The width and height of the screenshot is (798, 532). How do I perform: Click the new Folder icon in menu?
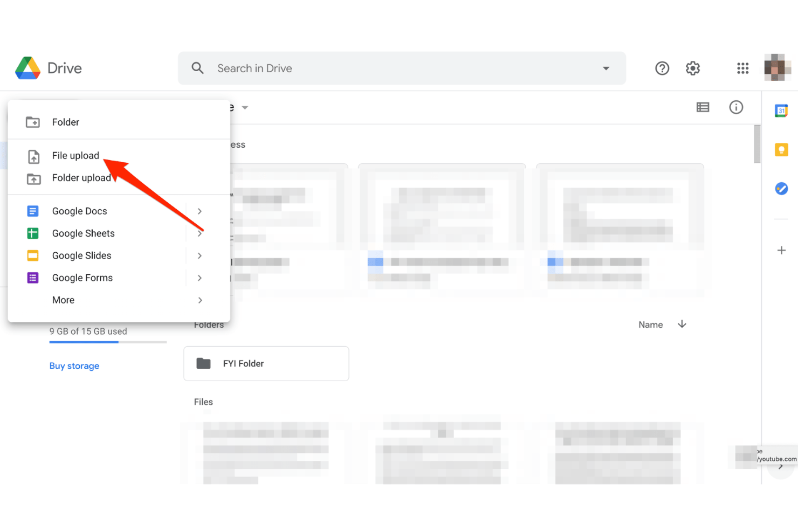pos(33,122)
